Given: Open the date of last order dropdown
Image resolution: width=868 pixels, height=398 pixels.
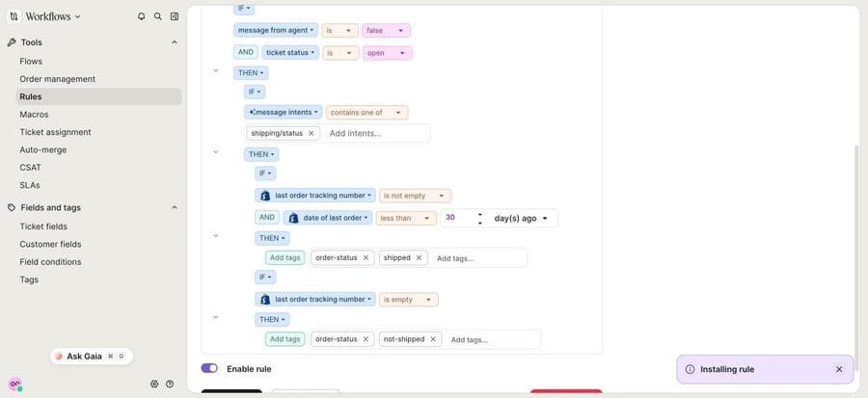Looking at the screenshot, I should [x=328, y=218].
